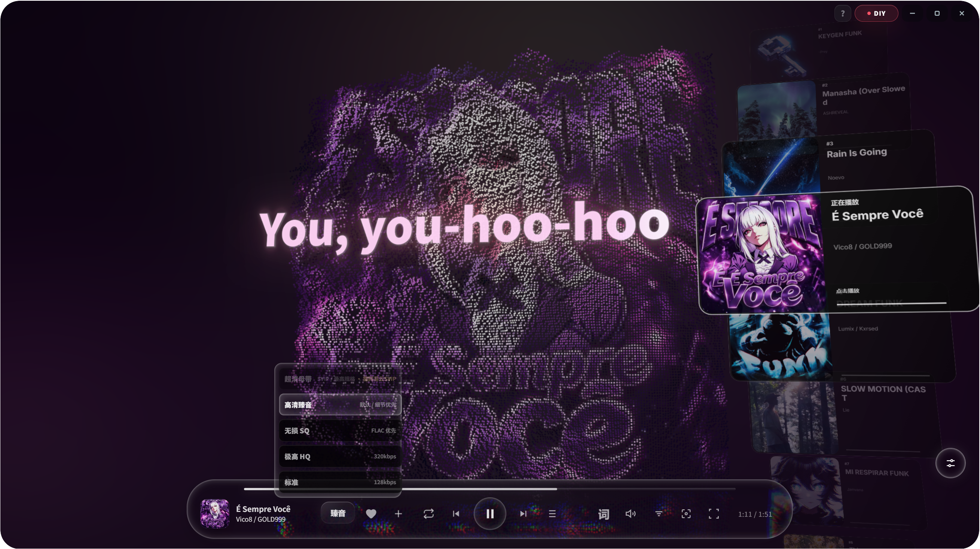Viewport: 980px width, 549px height.
Task: Open the playlist queue icon
Action: click(552, 513)
